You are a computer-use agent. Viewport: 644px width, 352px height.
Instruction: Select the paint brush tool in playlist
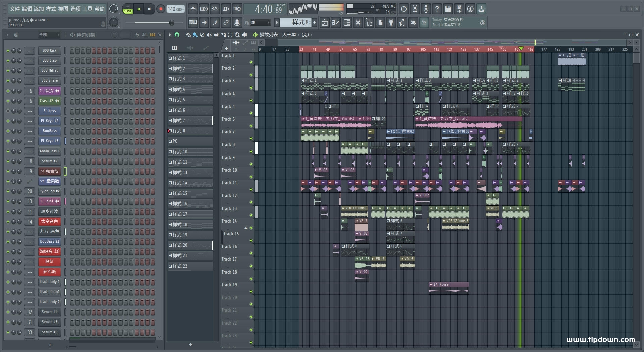point(195,35)
